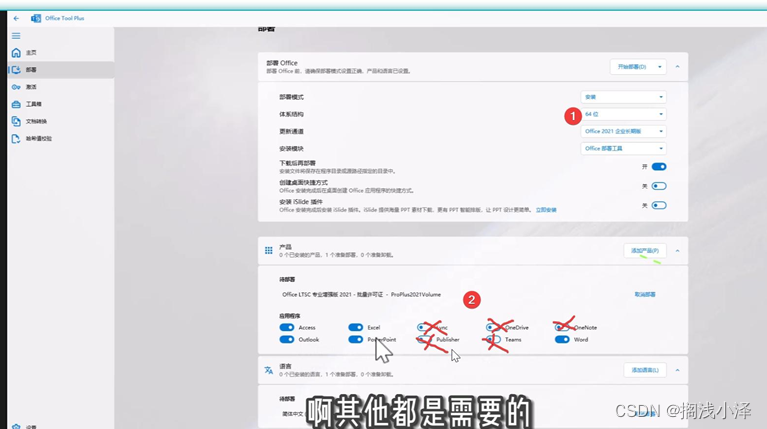Collapse the 产品 section chevron
The height and width of the screenshot is (429, 767).
click(x=677, y=251)
